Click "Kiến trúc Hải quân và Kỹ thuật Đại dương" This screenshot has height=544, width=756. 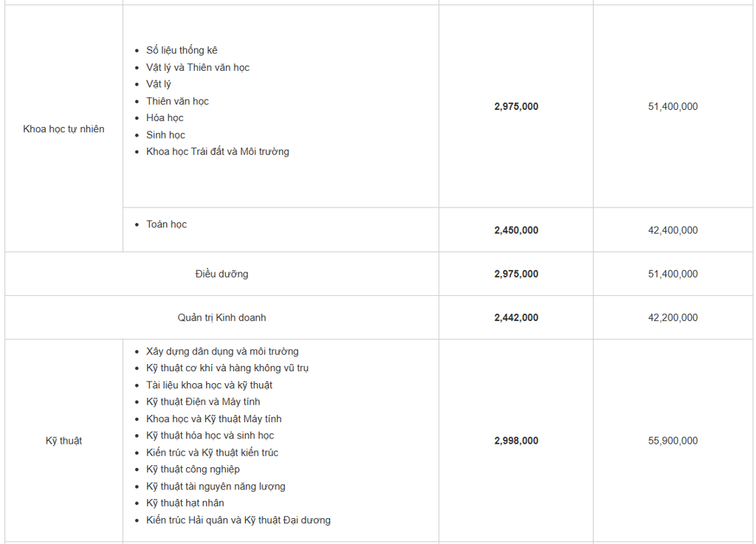(x=238, y=520)
